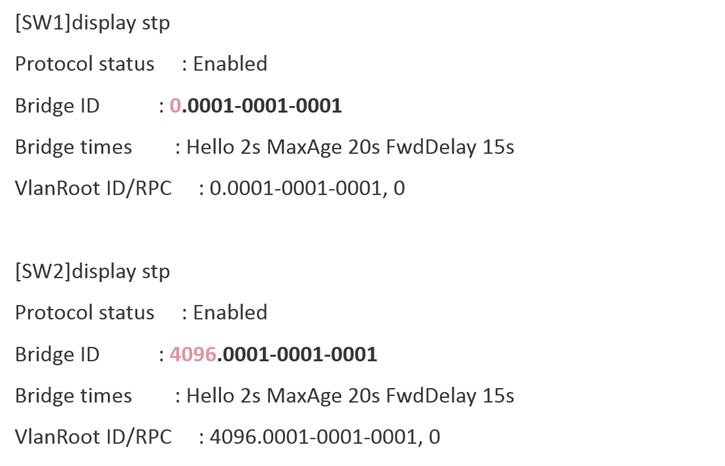Image resolution: width=725 pixels, height=466 pixels.
Task: Click SW1 bold MAC 0001-0001-0001
Action: tap(264, 106)
